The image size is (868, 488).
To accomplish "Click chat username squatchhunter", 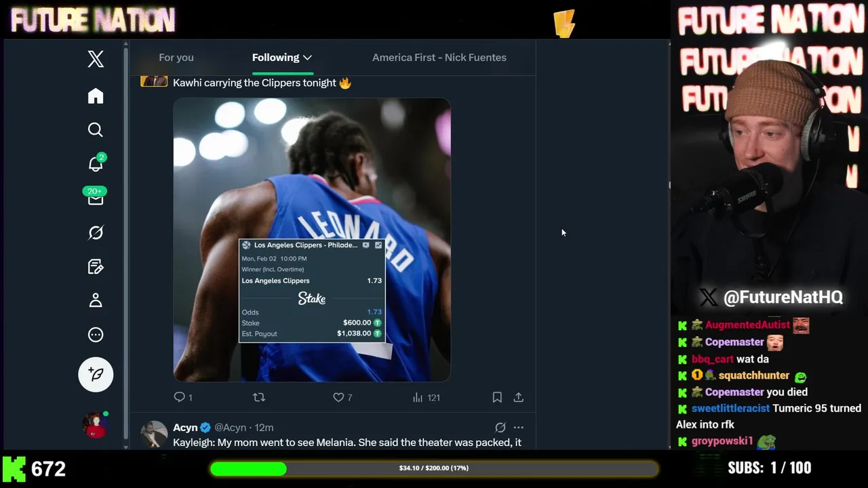I will pos(754,375).
